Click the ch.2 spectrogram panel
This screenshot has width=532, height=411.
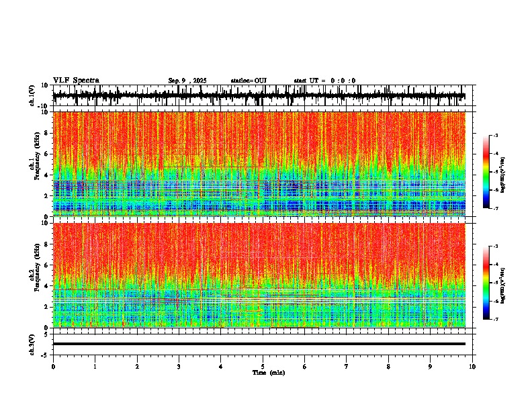pyautogui.click(x=259, y=275)
